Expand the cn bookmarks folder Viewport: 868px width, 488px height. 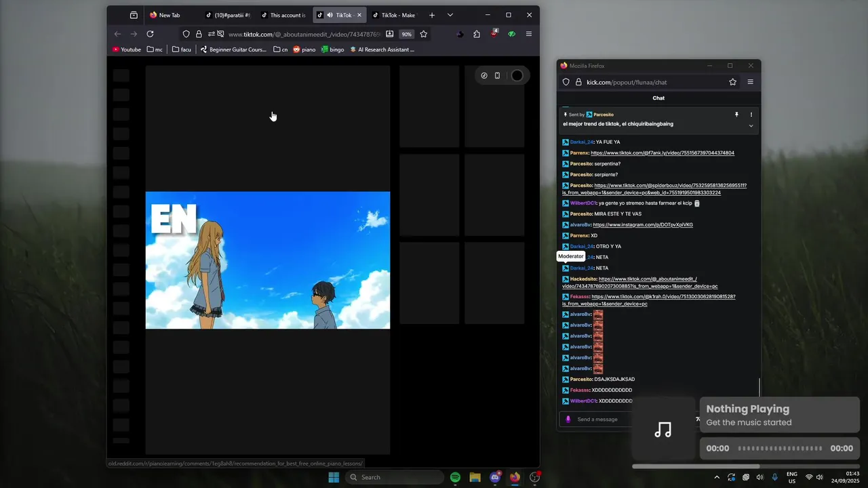click(281, 49)
